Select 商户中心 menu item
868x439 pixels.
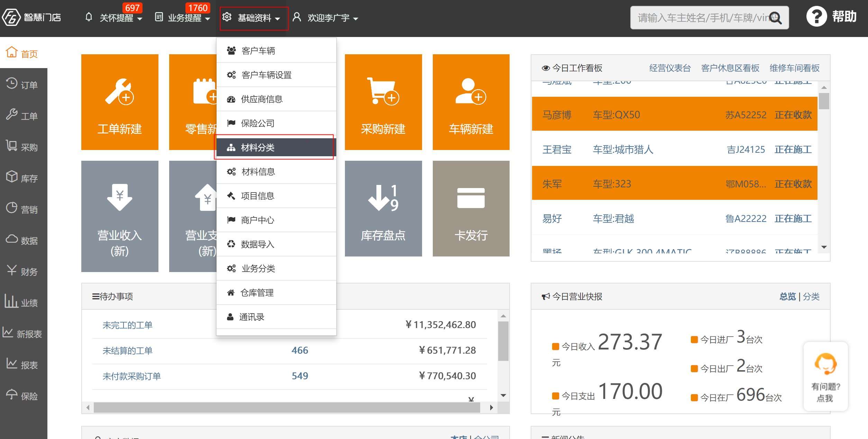tap(276, 220)
